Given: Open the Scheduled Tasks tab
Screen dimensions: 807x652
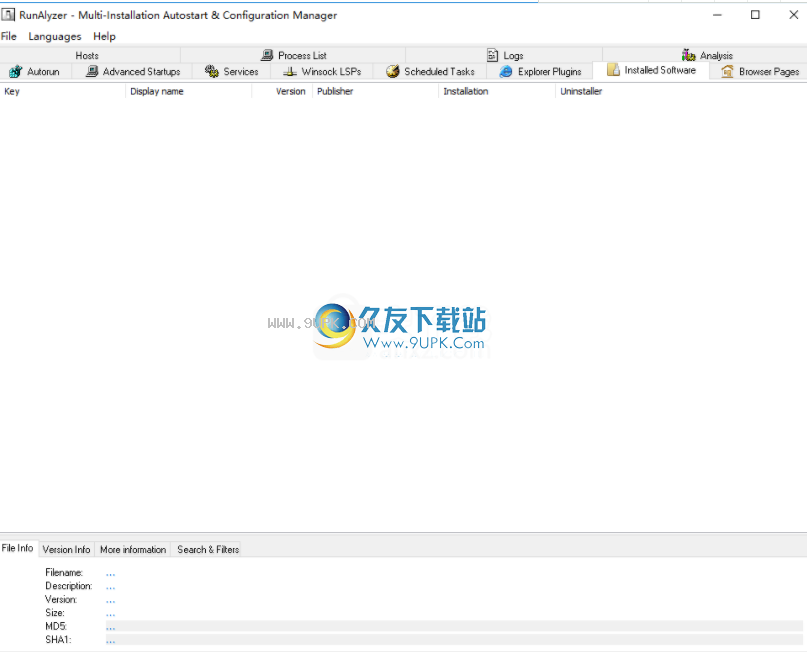Looking at the screenshot, I should point(430,72).
